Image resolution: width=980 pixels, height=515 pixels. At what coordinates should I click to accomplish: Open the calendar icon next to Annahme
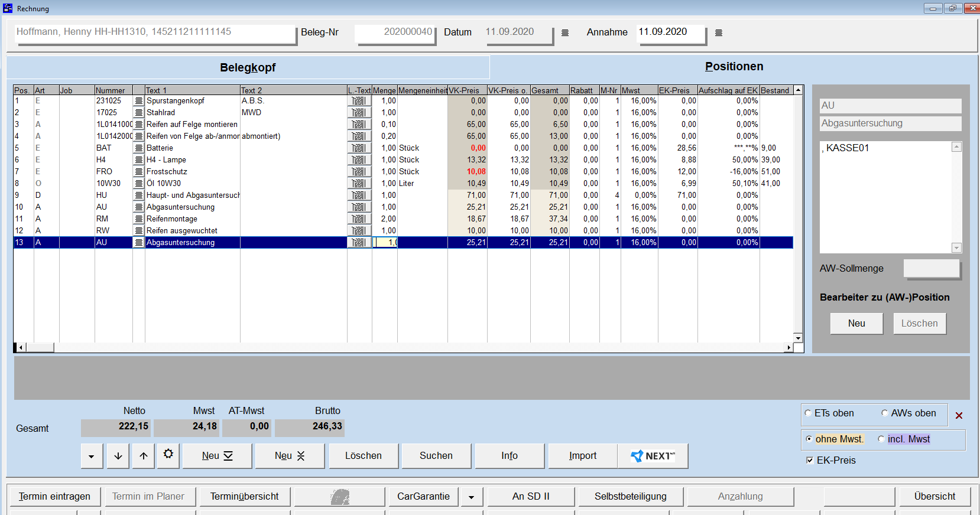coord(719,33)
